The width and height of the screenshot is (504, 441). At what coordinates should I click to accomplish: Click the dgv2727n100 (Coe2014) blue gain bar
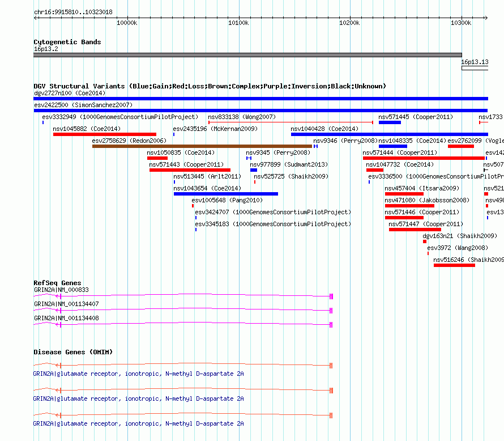(260, 99)
